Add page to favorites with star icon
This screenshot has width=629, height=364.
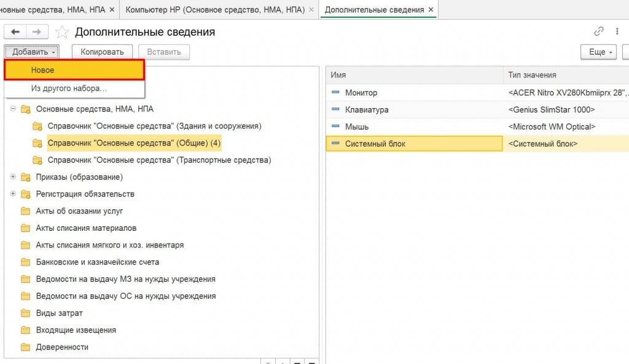tap(62, 32)
